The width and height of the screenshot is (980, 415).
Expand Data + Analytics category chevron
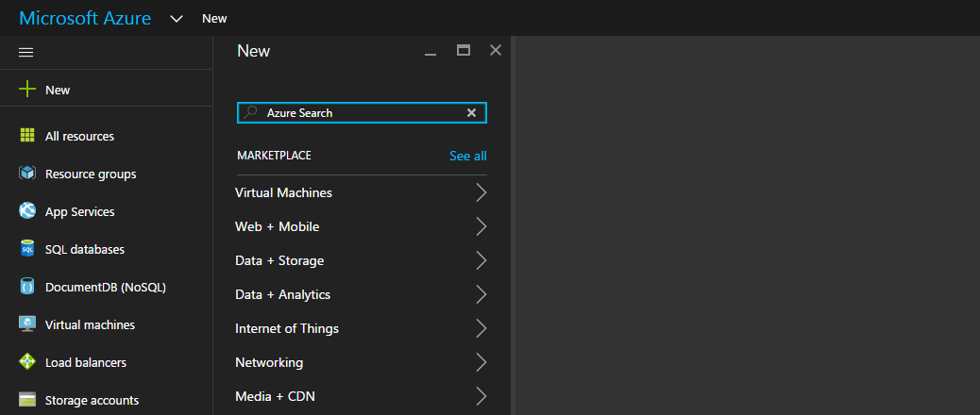point(481,294)
